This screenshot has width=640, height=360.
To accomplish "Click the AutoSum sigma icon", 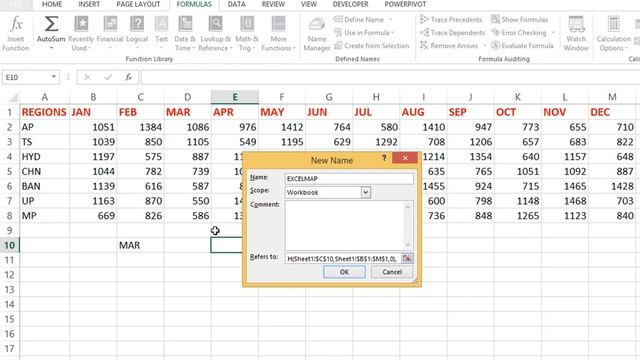I will [51, 24].
